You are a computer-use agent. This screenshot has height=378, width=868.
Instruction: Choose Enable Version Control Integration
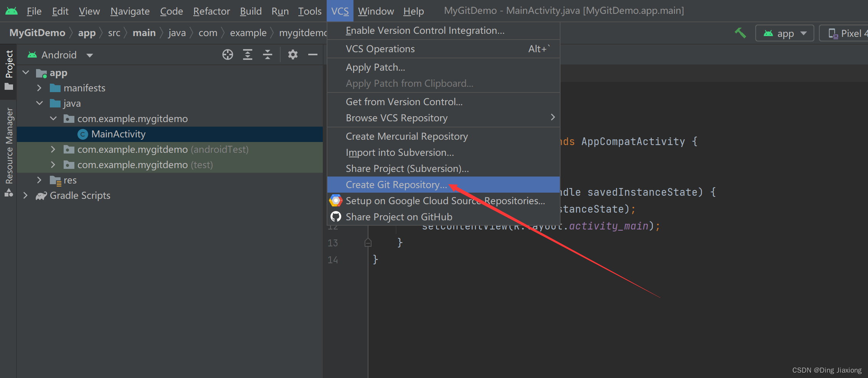pos(444,30)
